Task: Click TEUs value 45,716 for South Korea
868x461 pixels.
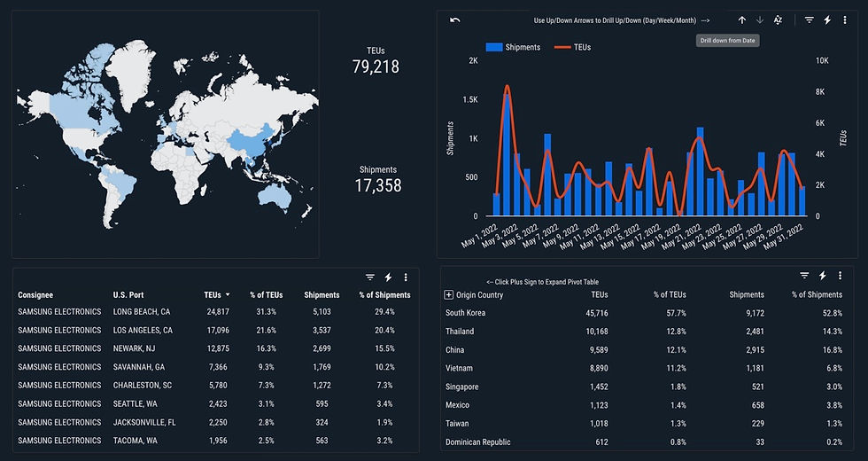Action: tap(597, 313)
